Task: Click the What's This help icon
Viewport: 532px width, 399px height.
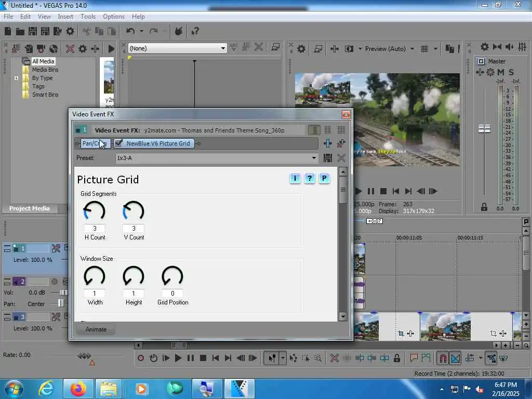Action: pos(195,32)
